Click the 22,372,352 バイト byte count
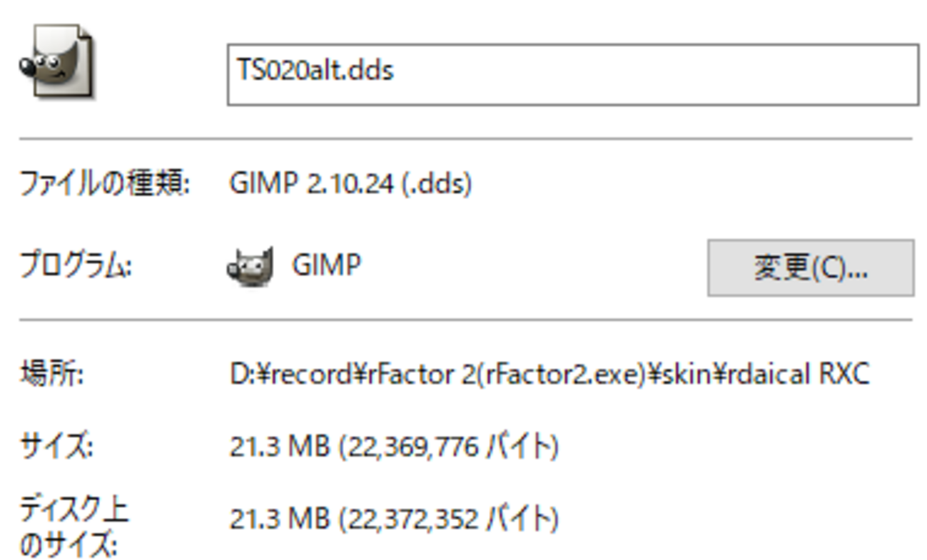Image resolution: width=927 pixels, height=560 pixels. [x=450, y=519]
